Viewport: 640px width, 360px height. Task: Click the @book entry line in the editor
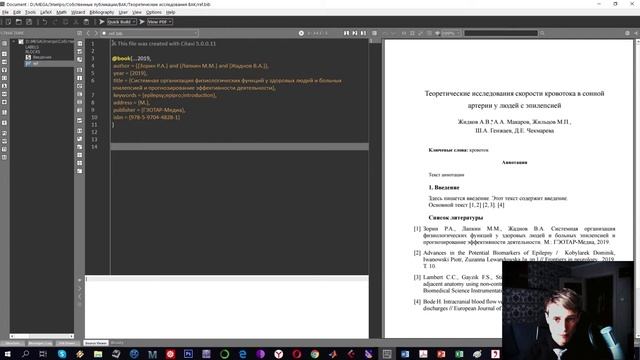tap(131, 58)
